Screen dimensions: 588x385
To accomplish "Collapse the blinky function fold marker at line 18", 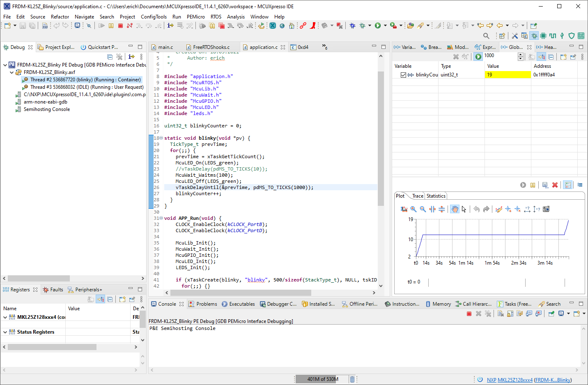I will pos(161,138).
